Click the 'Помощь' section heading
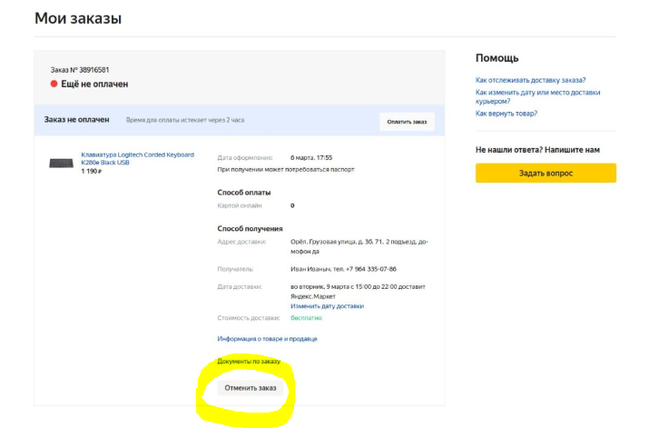 [496, 58]
